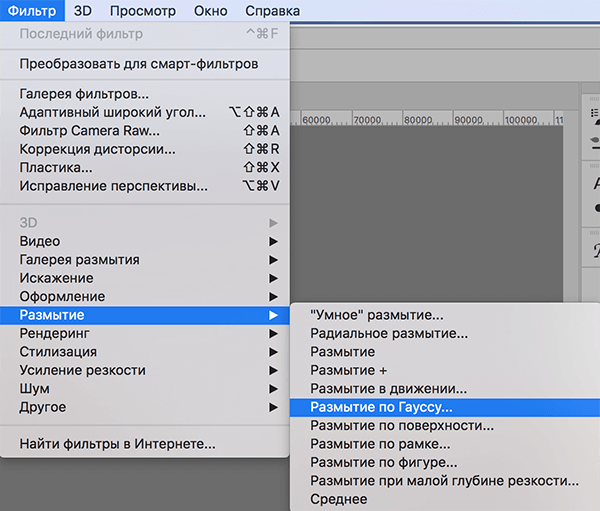Expand the Размытие submenu
The height and width of the screenshot is (511, 600).
[x=145, y=315]
